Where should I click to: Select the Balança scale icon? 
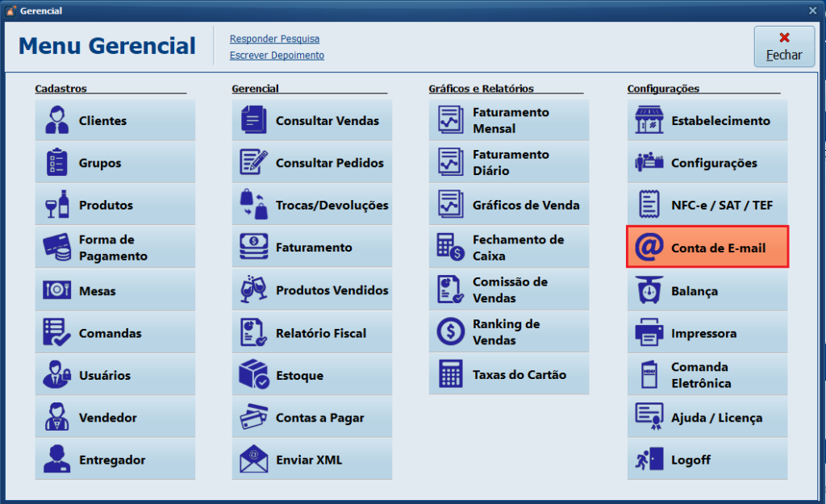649,290
